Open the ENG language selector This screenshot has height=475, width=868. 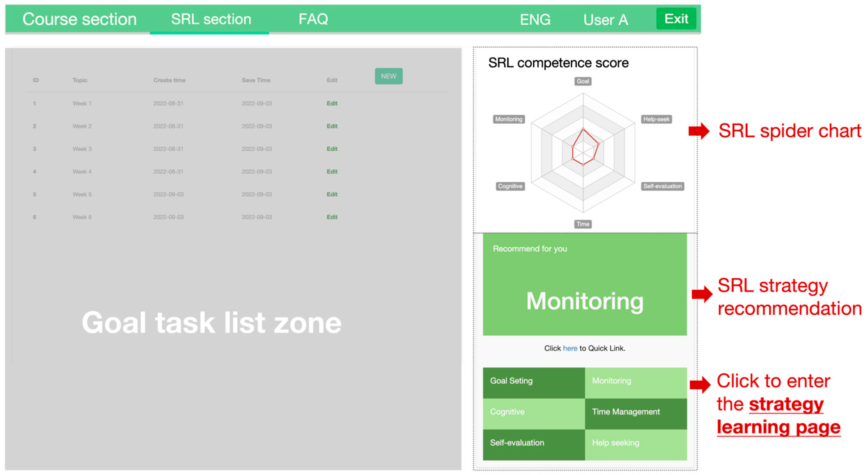click(535, 20)
